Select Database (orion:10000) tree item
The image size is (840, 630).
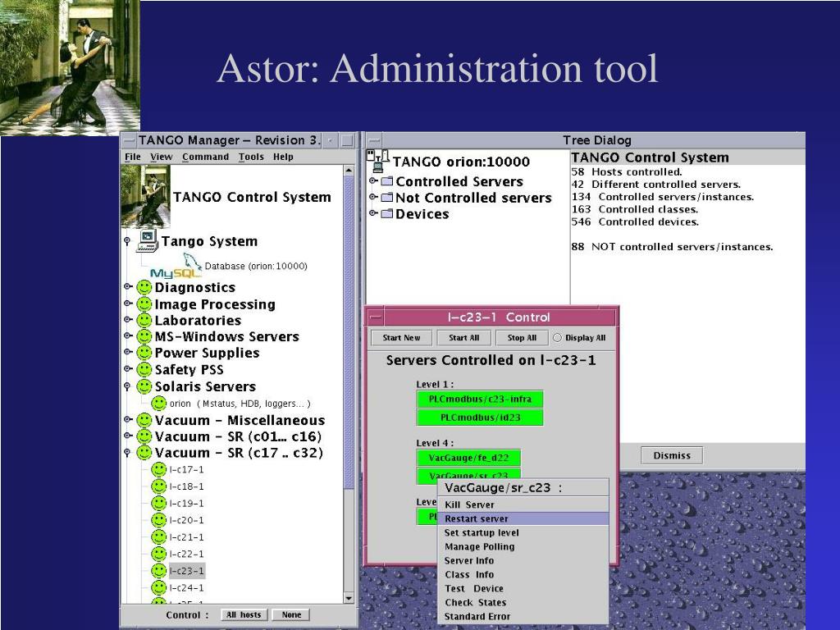256,267
